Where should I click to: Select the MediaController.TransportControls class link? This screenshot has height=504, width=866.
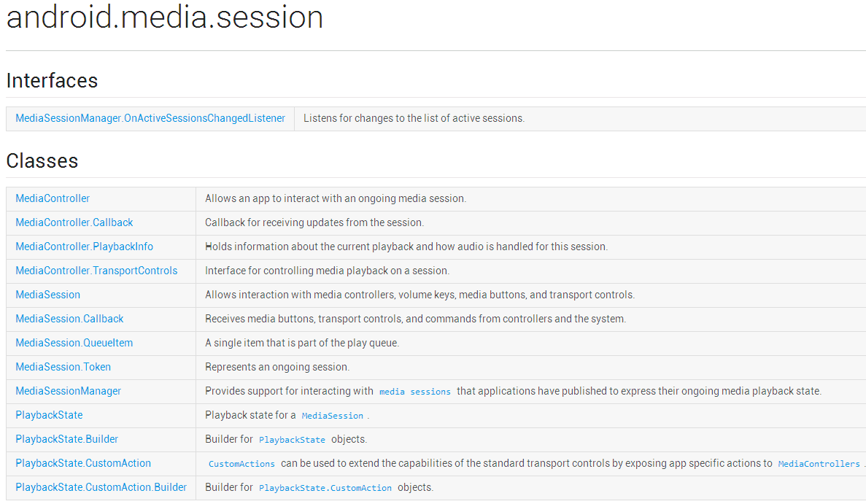[x=96, y=271]
